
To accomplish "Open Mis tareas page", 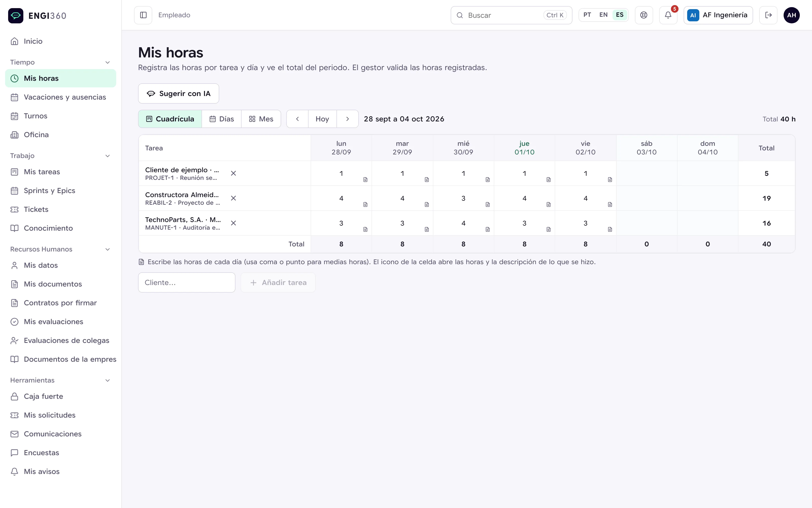I will [61, 172].
